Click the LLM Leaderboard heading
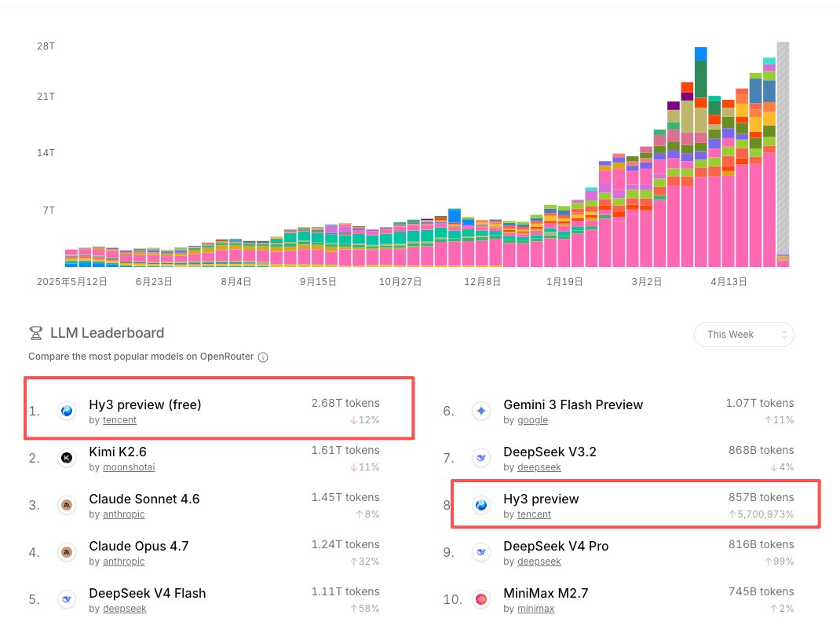 tap(107, 333)
